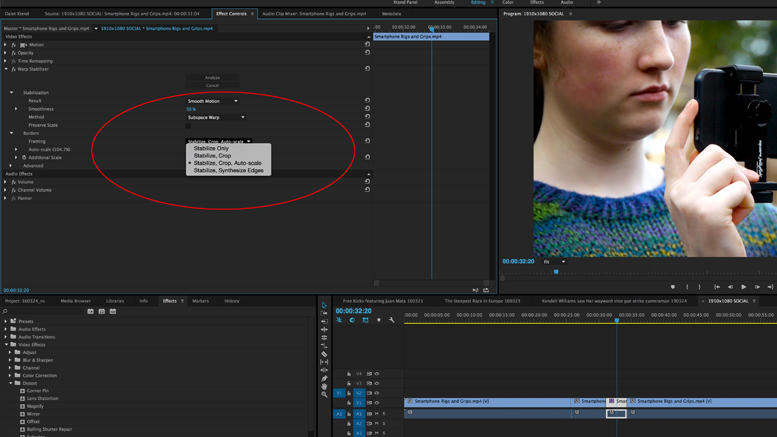Add marker in Program monitor
Image resolution: width=777 pixels, height=437 pixels.
click(672, 287)
